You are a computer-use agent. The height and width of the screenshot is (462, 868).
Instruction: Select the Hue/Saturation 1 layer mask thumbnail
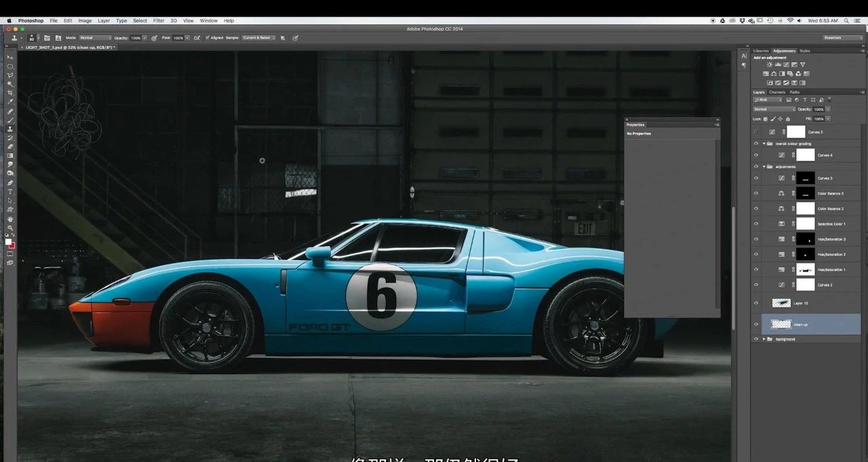point(806,270)
